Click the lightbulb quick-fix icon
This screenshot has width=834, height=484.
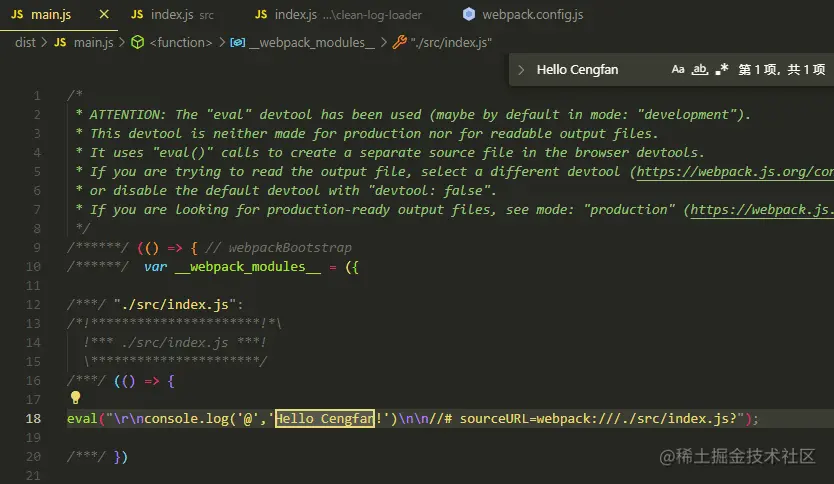(x=76, y=397)
